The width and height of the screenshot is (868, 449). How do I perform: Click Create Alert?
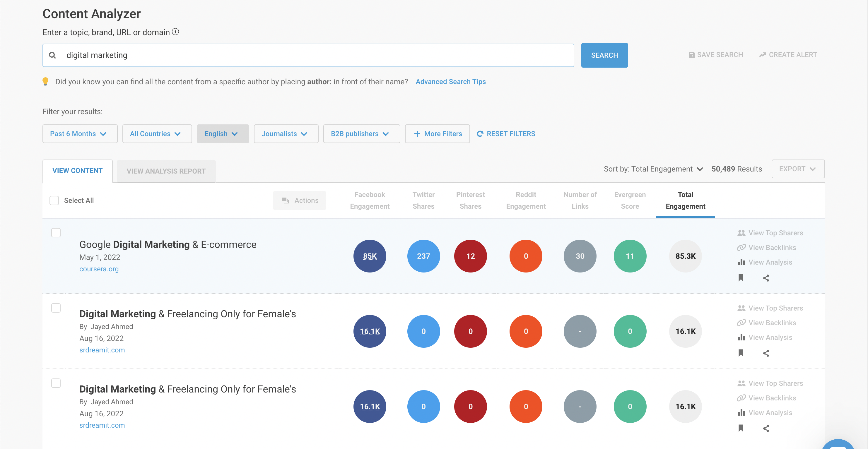(x=788, y=54)
